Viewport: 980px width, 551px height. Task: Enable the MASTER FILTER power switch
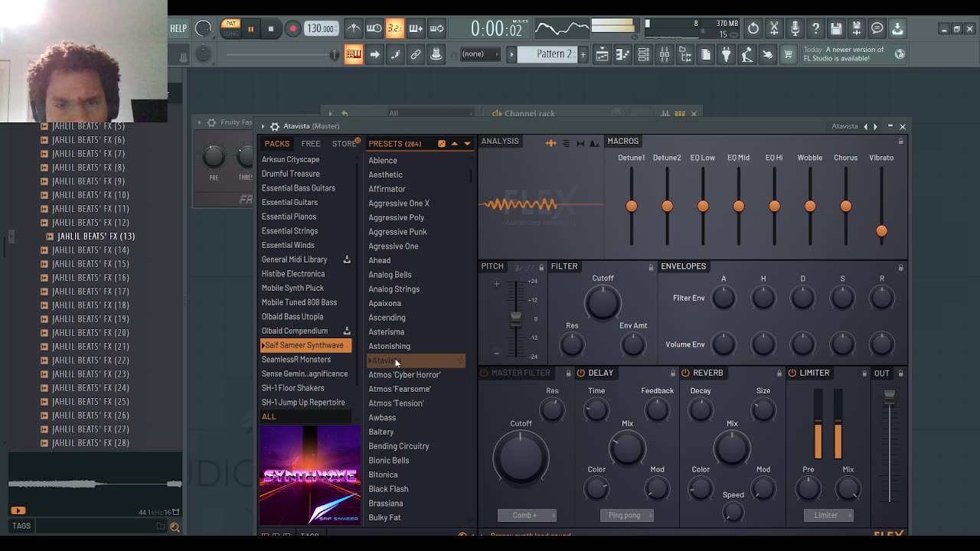(484, 373)
